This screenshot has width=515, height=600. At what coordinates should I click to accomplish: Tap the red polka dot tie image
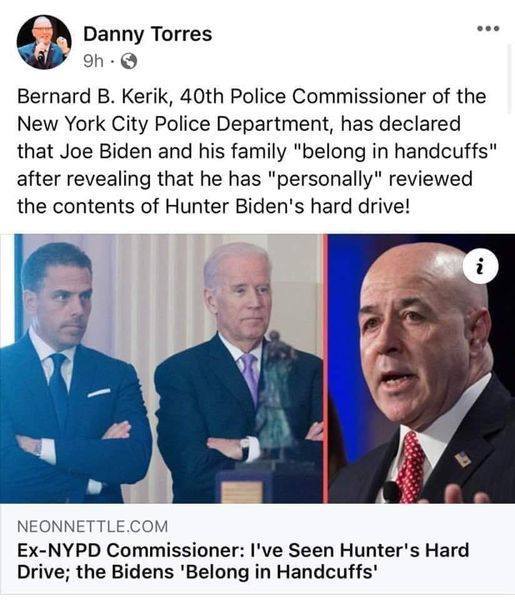(x=409, y=467)
